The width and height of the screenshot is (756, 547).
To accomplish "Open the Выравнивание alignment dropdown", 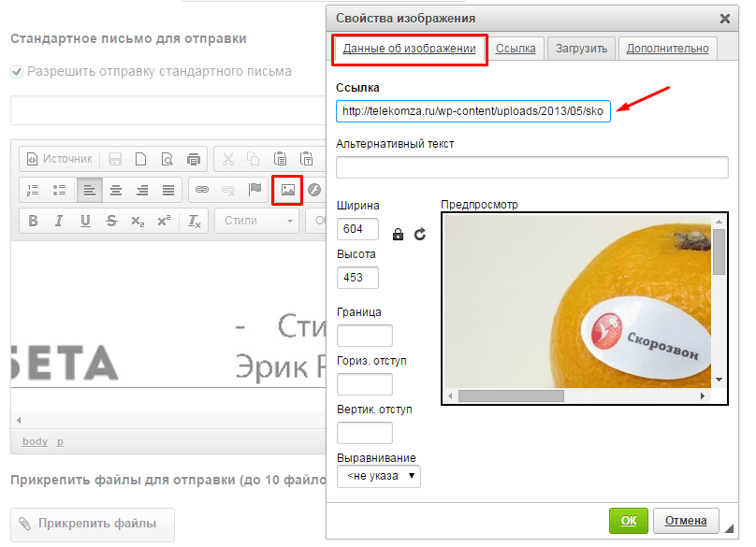I will (x=379, y=476).
